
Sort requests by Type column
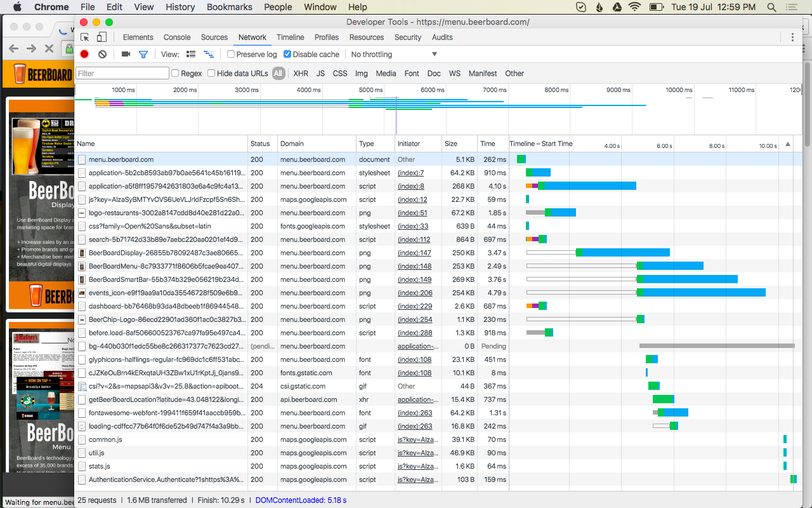pos(376,144)
